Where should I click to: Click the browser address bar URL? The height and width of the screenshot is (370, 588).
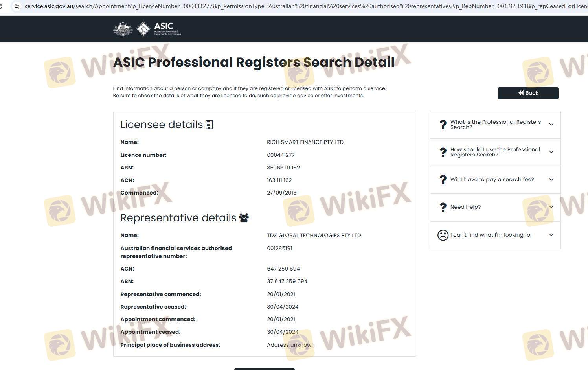click(x=306, y=6)
